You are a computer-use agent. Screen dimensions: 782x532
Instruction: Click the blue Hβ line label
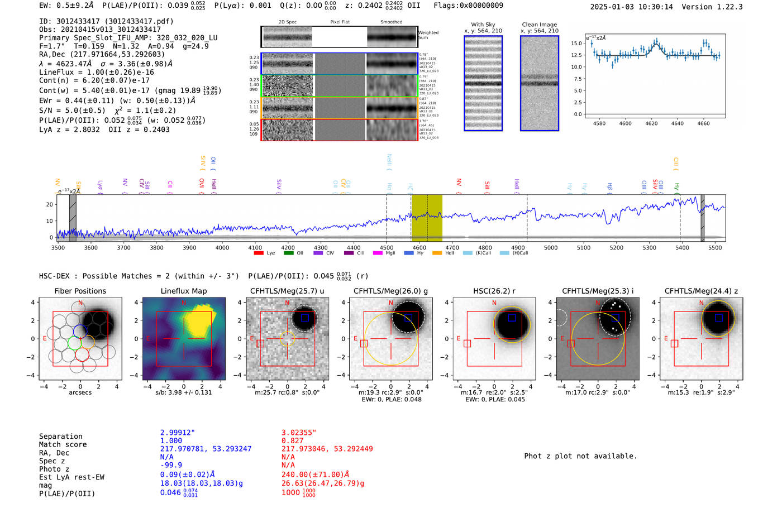610,188
